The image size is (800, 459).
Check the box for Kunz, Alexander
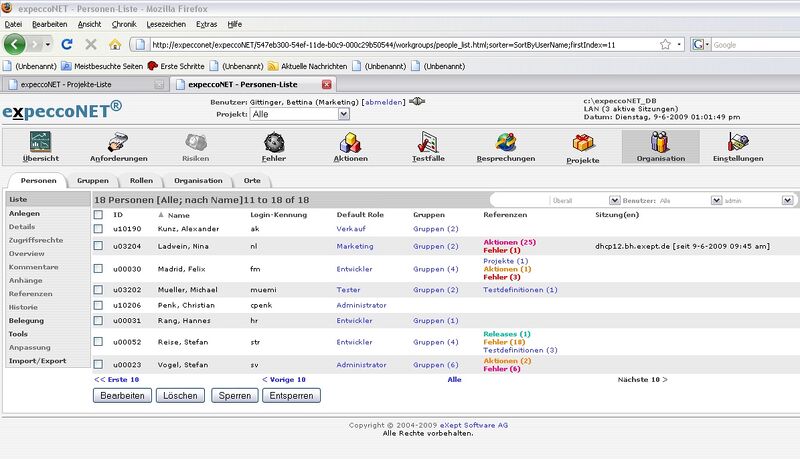click(x=98, y=229)
